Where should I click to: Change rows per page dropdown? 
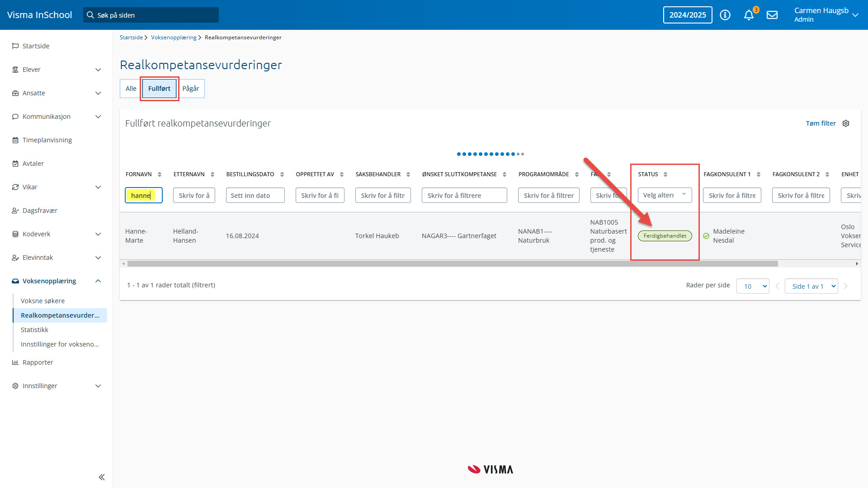(x=753, y=286)
